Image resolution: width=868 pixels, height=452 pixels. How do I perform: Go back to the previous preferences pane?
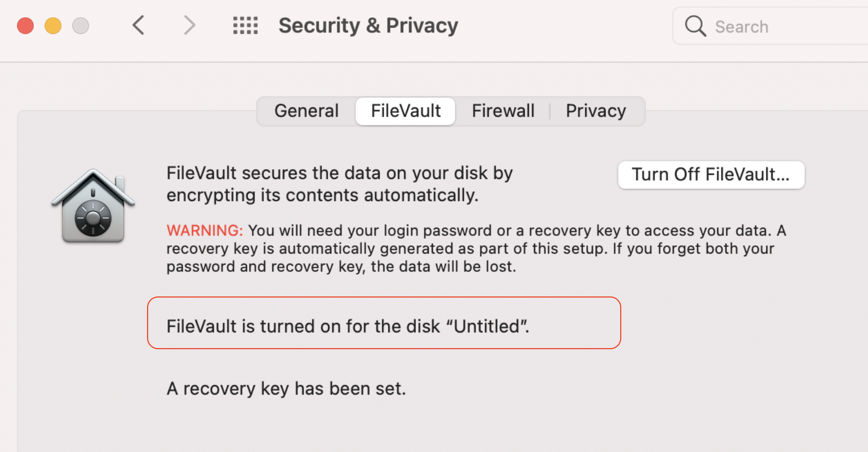[138, 26]
